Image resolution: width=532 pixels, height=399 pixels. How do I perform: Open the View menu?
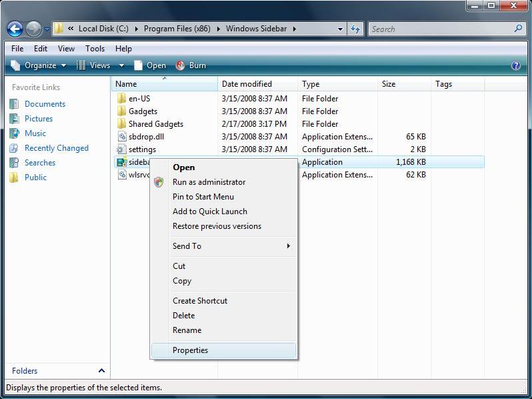66,49
